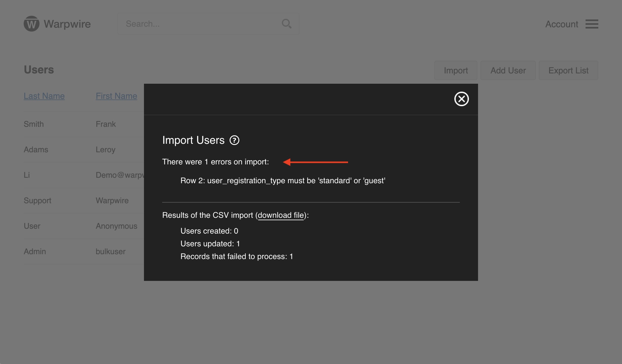Image resolution: width=622 pixels, height=364 pixels.
Task: Click the download file link
Action: [x=281, y=215]
